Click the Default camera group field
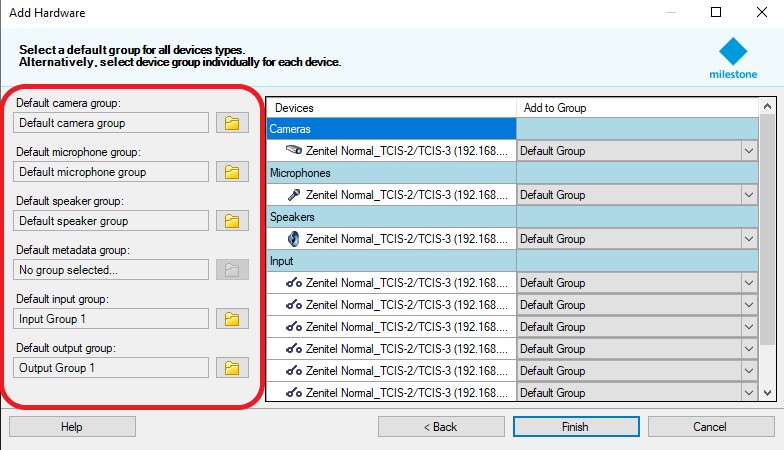 click(111, 123)
